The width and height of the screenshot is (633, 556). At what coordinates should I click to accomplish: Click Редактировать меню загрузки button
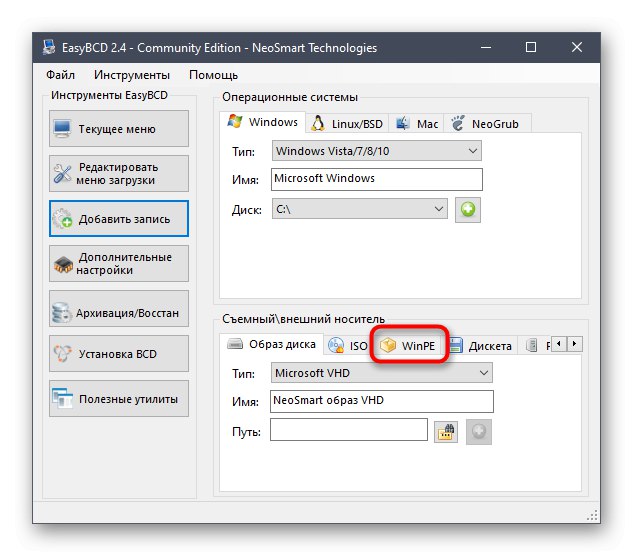coord(119,174)
